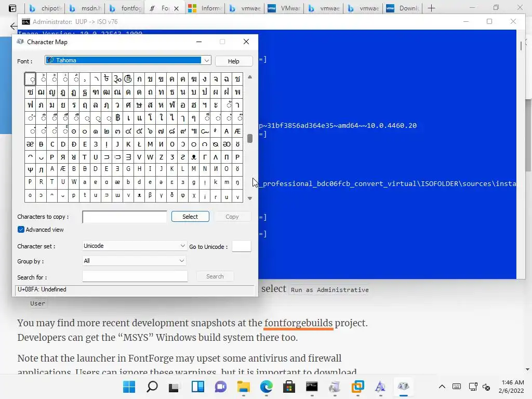Select the Æ character in grid
The width and height of the screenshot is (532, 399).
tap(237, 131)
